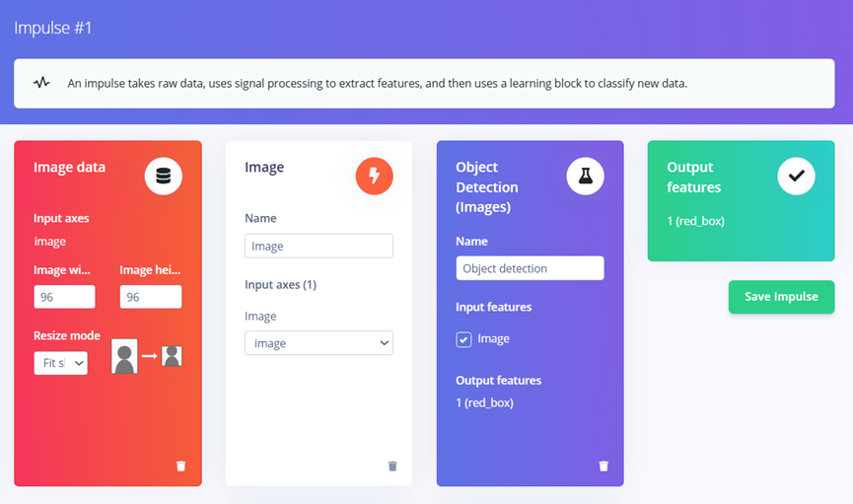
Task: Click the database icon on Image data block
Action: 164,177
